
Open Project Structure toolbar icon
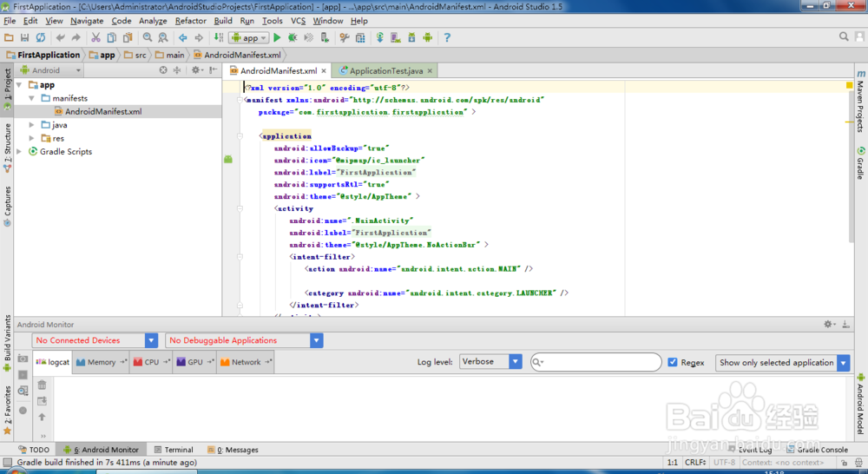click(x=360, y=37)
